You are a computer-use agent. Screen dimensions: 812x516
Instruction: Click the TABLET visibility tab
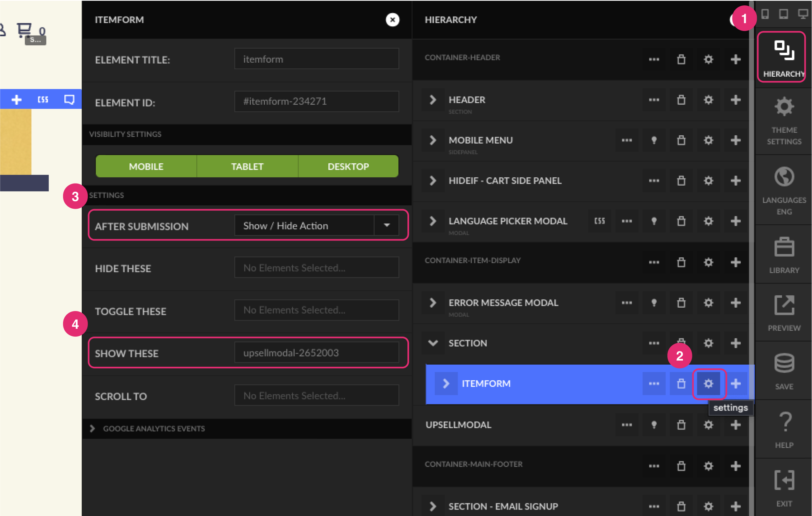(247, 166)
